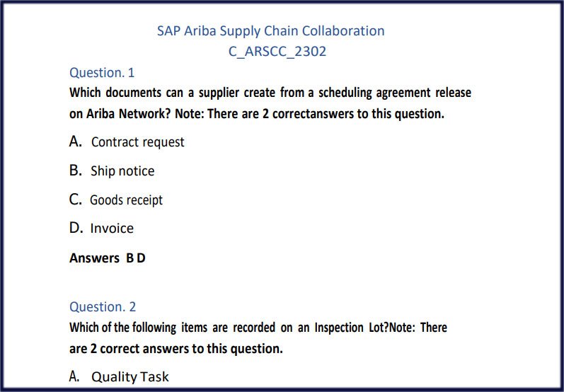
Task: Click the line starting with are 2 correct answers
Action: [175, 349]
